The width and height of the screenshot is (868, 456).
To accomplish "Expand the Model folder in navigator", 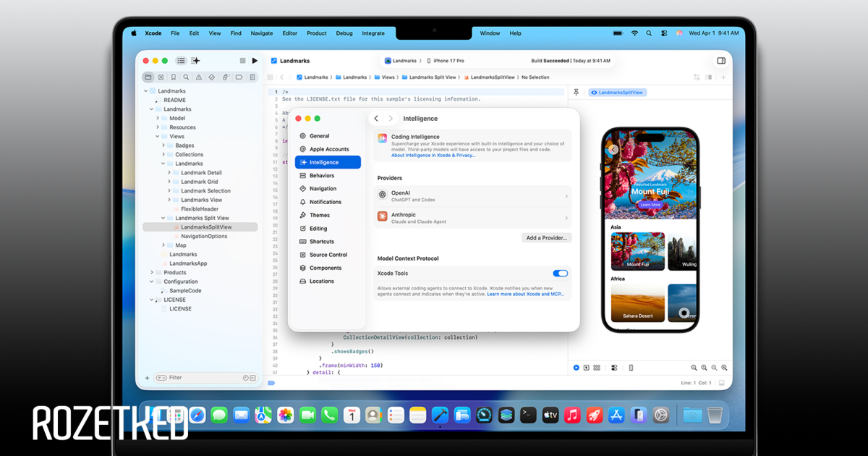I will tap(158, 118).
